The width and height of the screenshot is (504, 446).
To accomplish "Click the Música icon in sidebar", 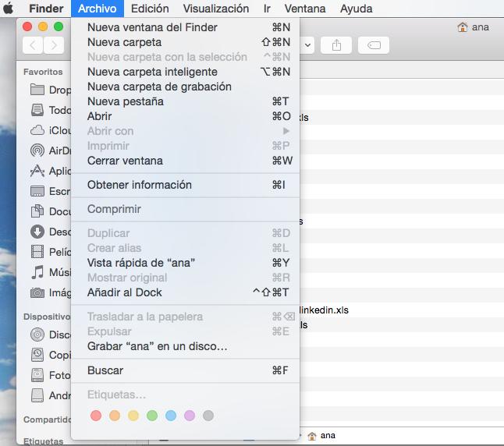I will point(37,272).
